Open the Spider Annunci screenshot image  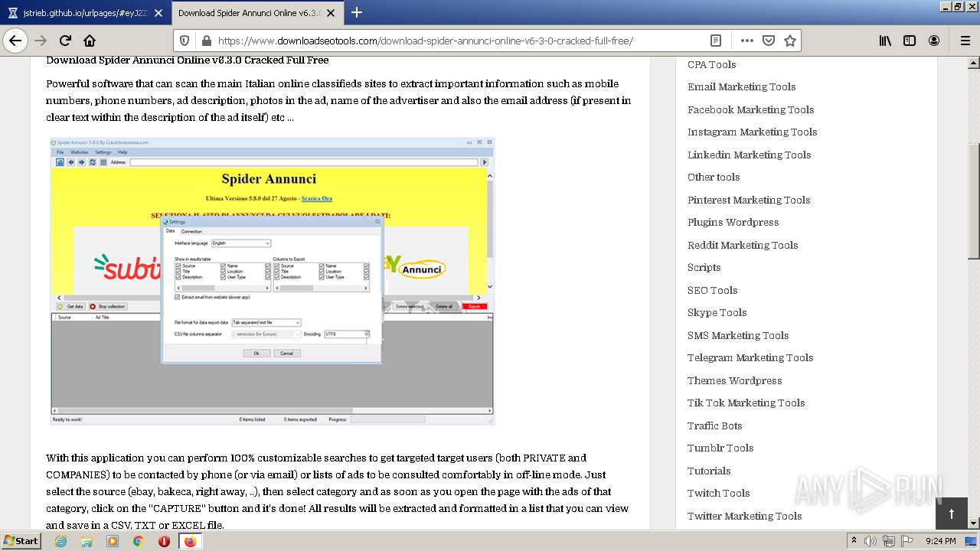272,281
